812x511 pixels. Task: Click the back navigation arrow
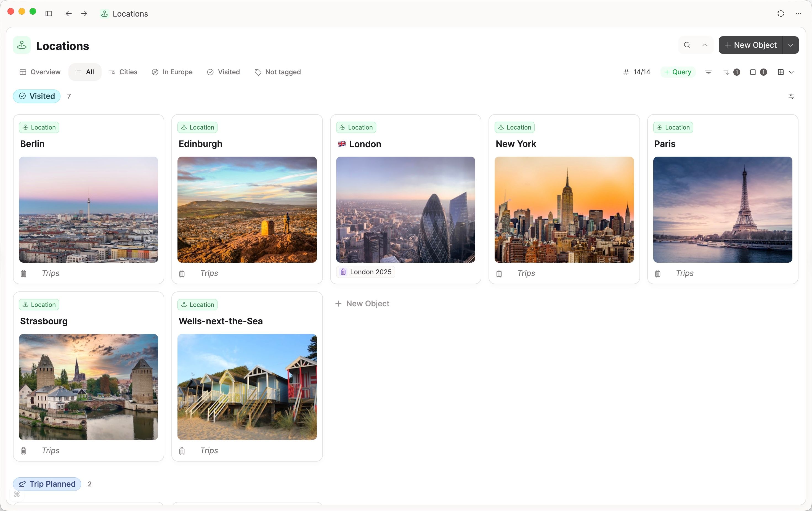(68, 14)
